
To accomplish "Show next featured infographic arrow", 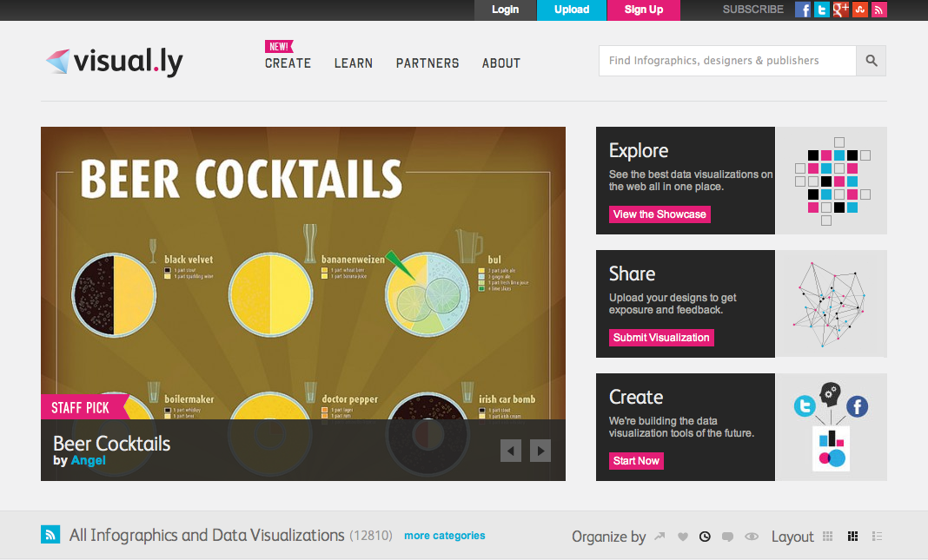I will [x=540, y=451].
